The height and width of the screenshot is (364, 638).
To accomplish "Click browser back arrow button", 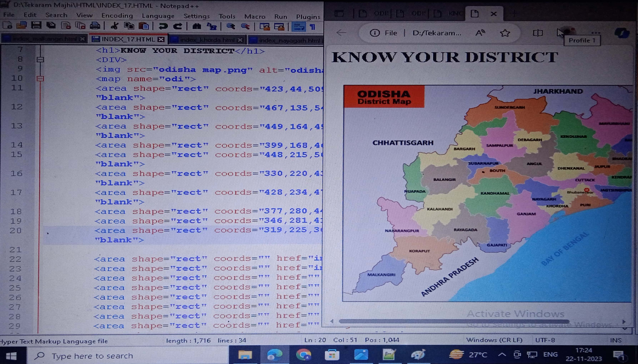I will (341, 33).
